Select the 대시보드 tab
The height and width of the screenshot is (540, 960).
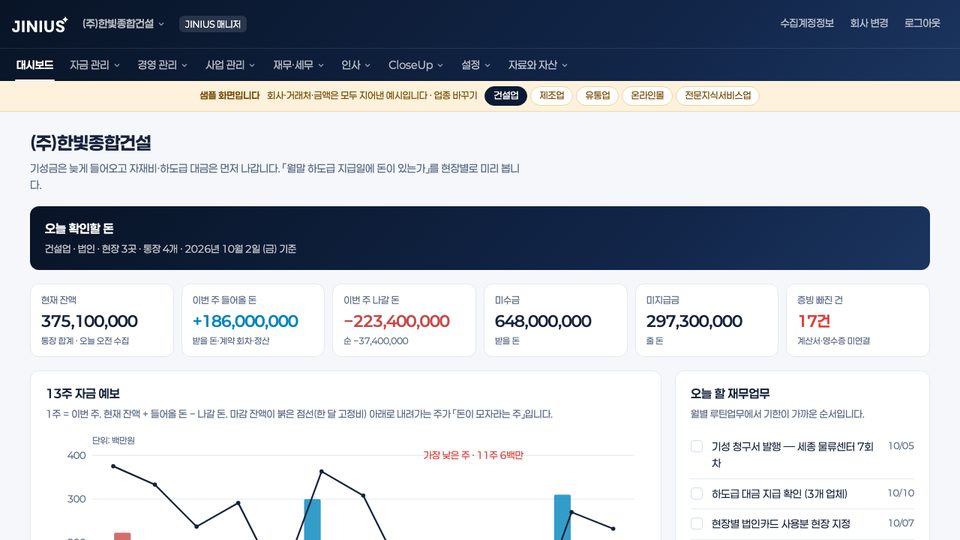(x=35, y=65)
